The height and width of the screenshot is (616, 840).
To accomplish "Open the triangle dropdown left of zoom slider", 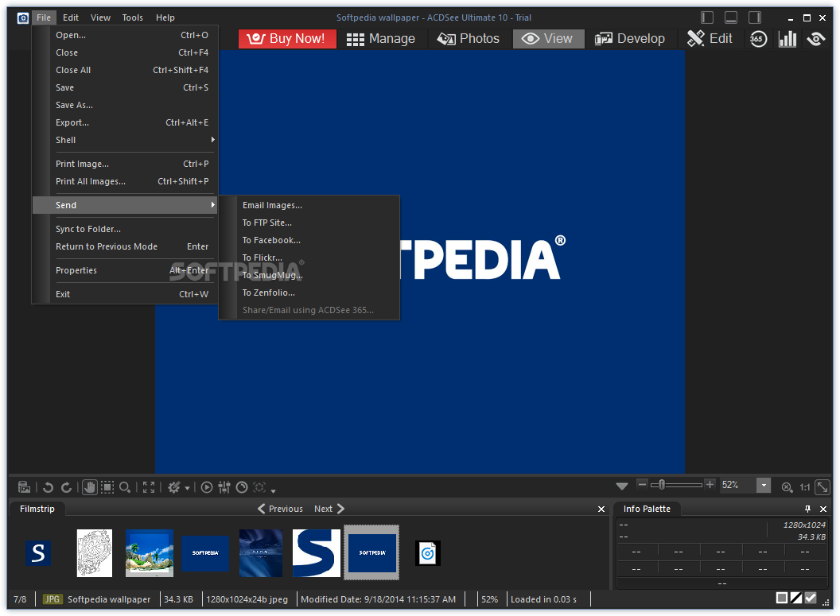I will point(622,486).
